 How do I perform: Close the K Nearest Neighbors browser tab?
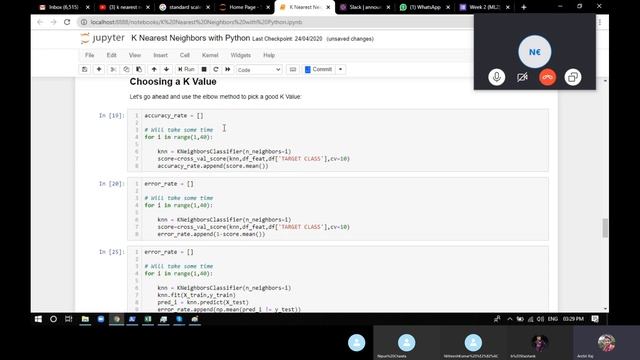328,7
